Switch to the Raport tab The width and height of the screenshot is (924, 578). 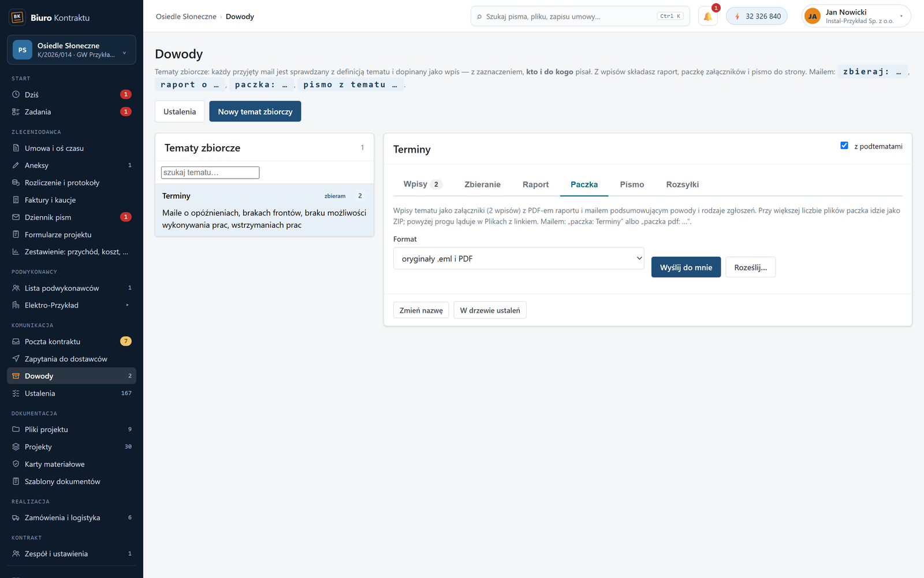pos(535,184)
